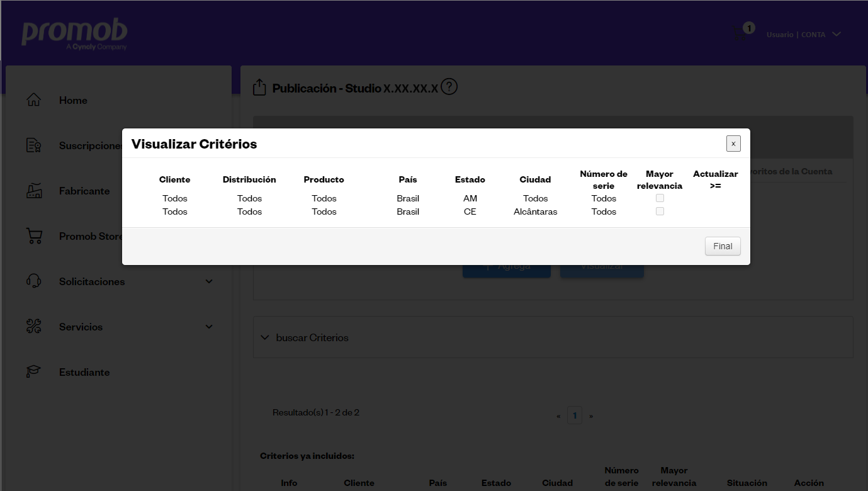Go to page 1 in pagination
This screenshot has width=868, height=491.
click(x=575, y=415)
